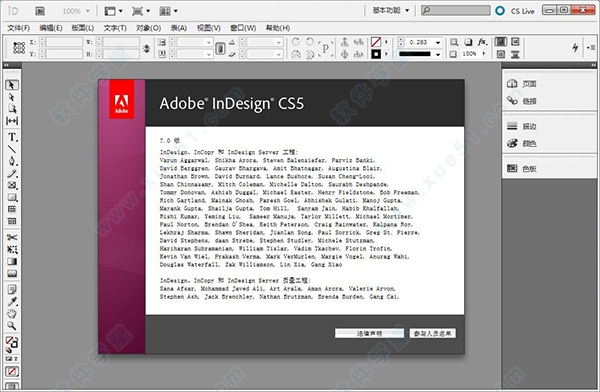Select the Zoom magnifier tool
This screenshot has height=392, width=600.
(x=12, y=326)
